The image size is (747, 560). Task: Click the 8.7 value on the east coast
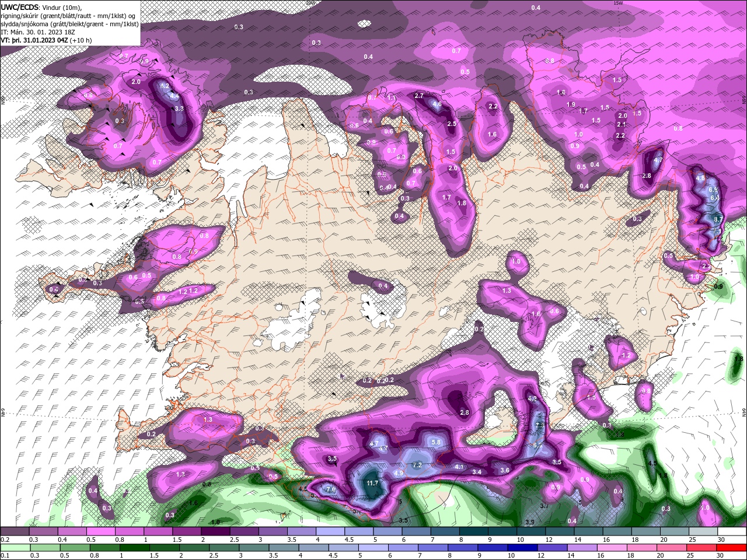(718, 219)
